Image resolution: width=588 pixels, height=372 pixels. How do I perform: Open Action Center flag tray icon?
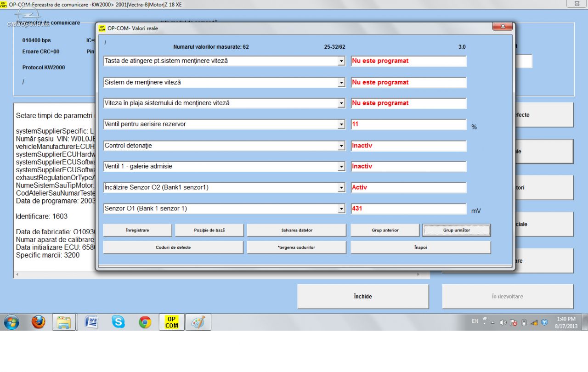(x=514, y=322)
